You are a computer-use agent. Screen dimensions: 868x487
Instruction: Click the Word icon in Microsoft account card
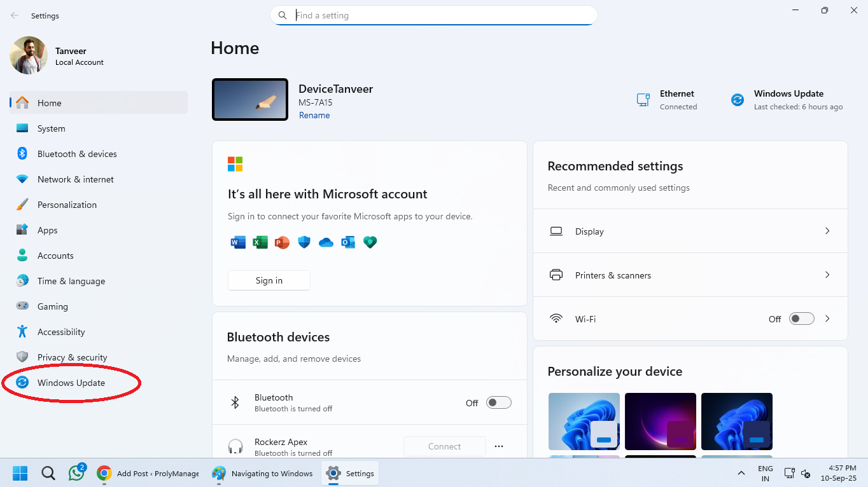point(238,242)
